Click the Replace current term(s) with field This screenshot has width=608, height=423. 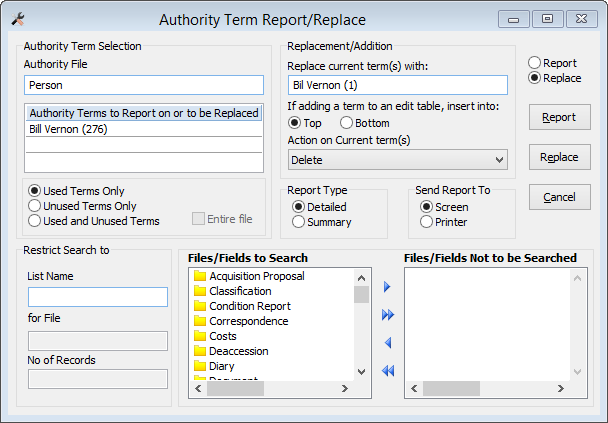pos(398,85)
